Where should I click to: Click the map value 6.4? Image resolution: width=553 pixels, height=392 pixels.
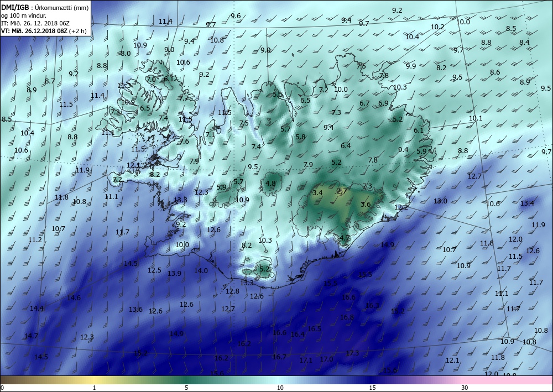point(346,145)
